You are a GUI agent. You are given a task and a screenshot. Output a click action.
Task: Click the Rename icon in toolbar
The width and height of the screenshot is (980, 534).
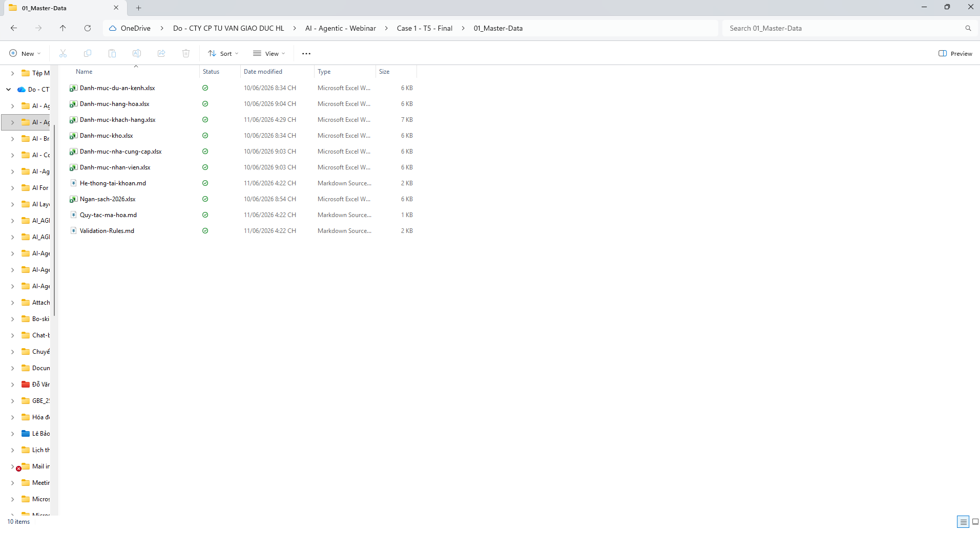pyautogui.click(x=137, y=53)
